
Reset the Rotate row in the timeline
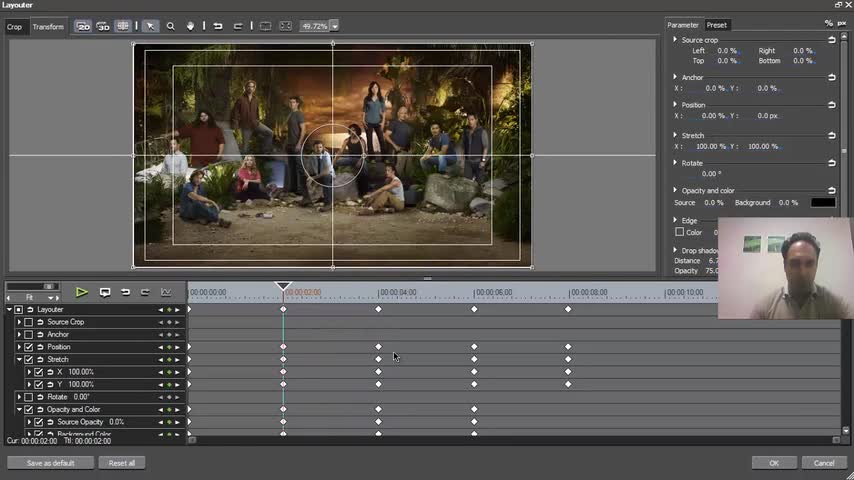40,397
